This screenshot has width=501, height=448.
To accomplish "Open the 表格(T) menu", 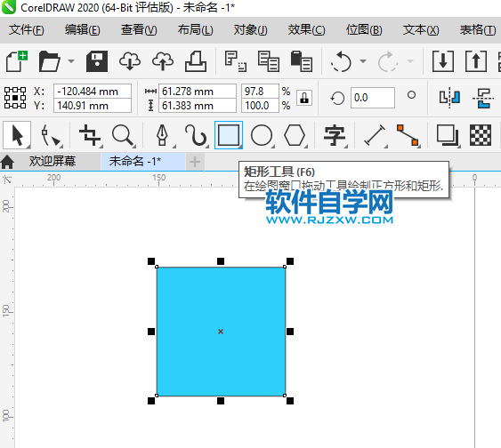I will [x=478, y=30].
